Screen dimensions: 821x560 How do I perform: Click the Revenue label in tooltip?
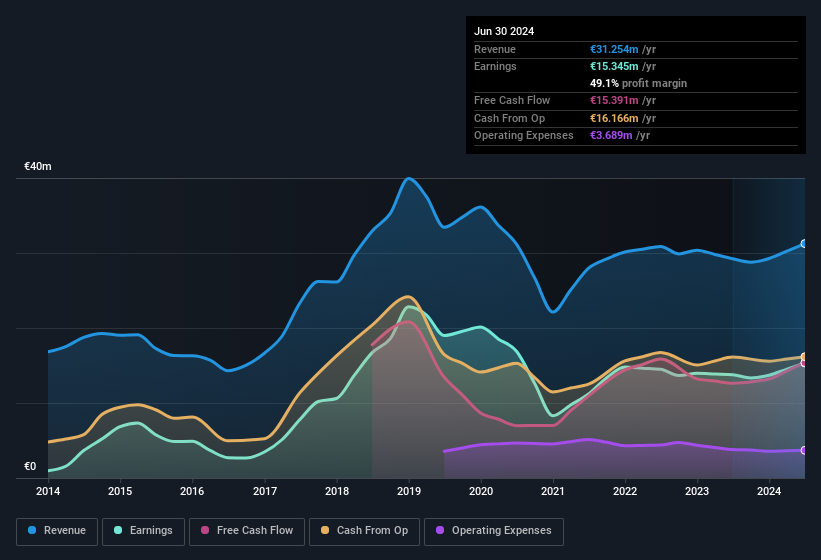(x=495, y=49)
